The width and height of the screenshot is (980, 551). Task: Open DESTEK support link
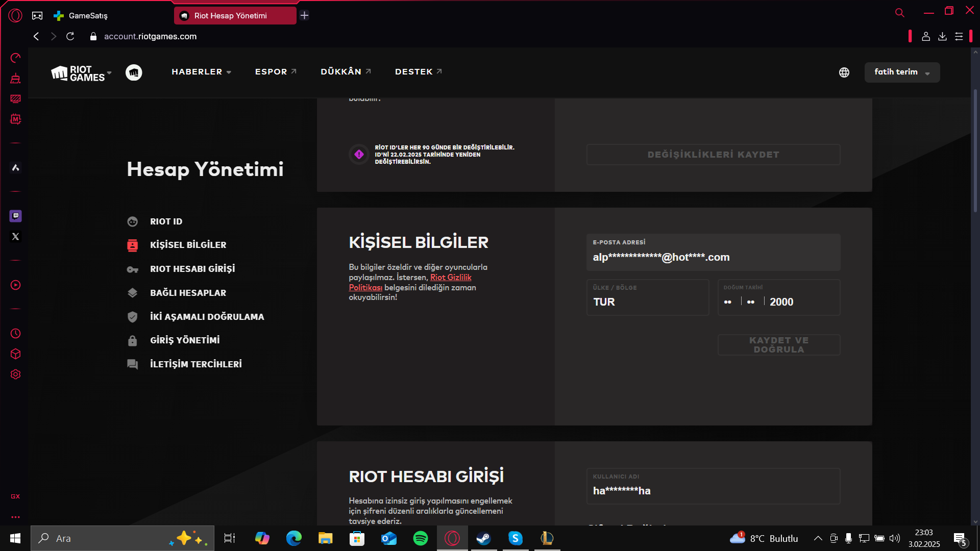pos(419,72)
